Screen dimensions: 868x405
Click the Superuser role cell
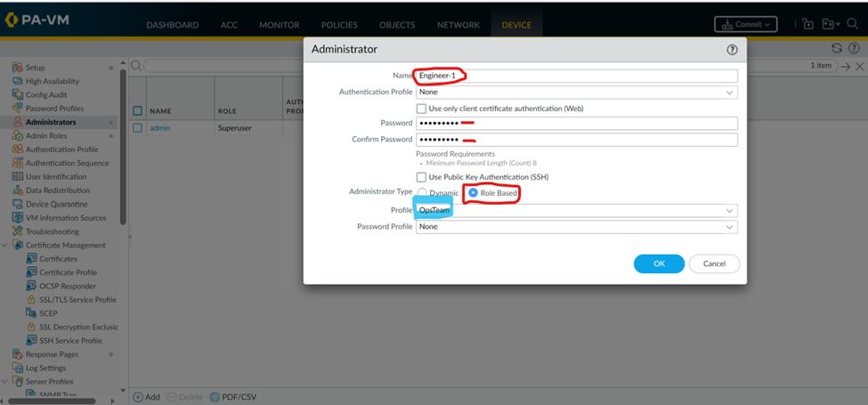235,128
